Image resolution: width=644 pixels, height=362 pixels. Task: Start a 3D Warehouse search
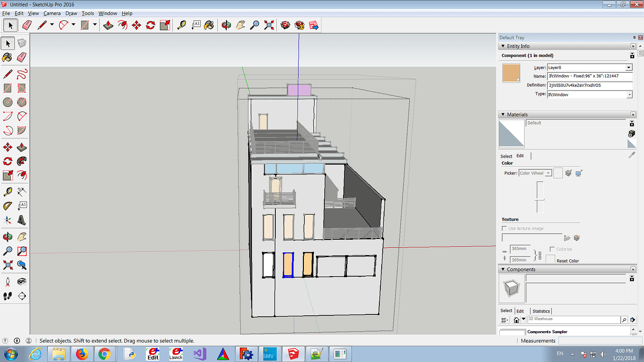click(x=624, y=319)
